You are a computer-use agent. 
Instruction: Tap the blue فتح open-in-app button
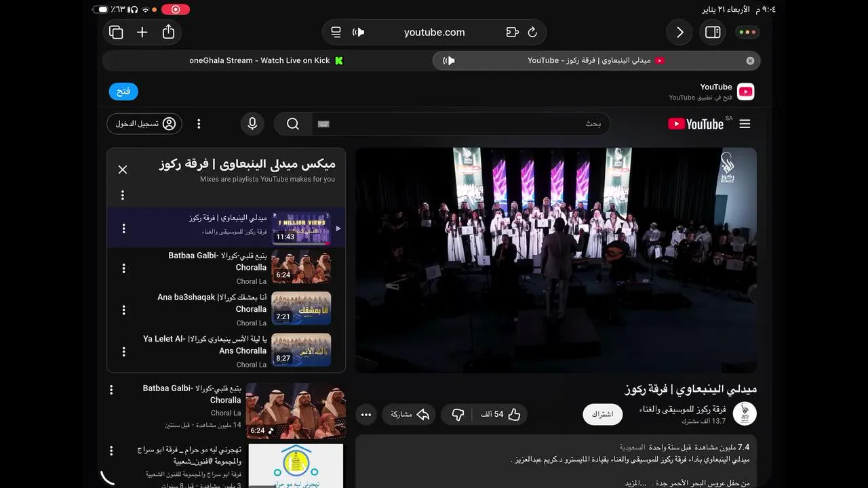pyautogui.click(x=123, y=91)
